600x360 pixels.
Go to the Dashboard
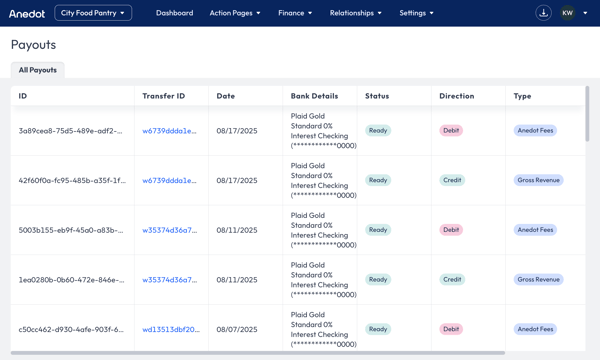coord(174,13)
